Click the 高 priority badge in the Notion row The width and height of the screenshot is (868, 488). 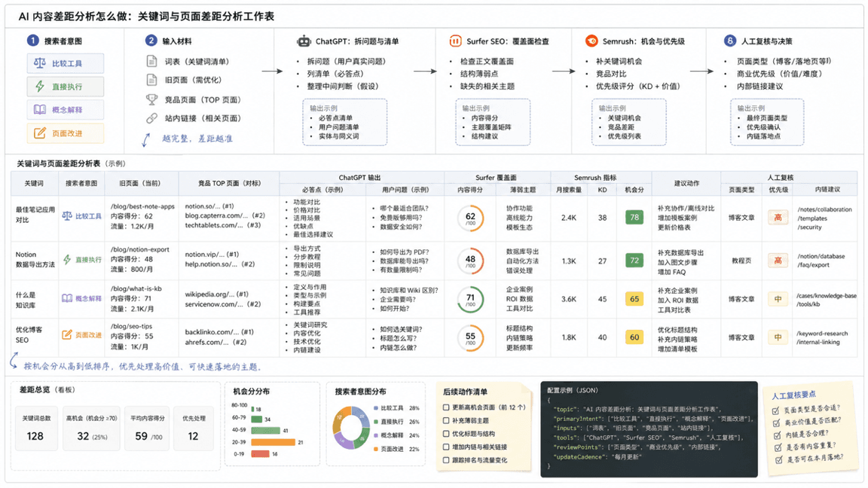778,260
